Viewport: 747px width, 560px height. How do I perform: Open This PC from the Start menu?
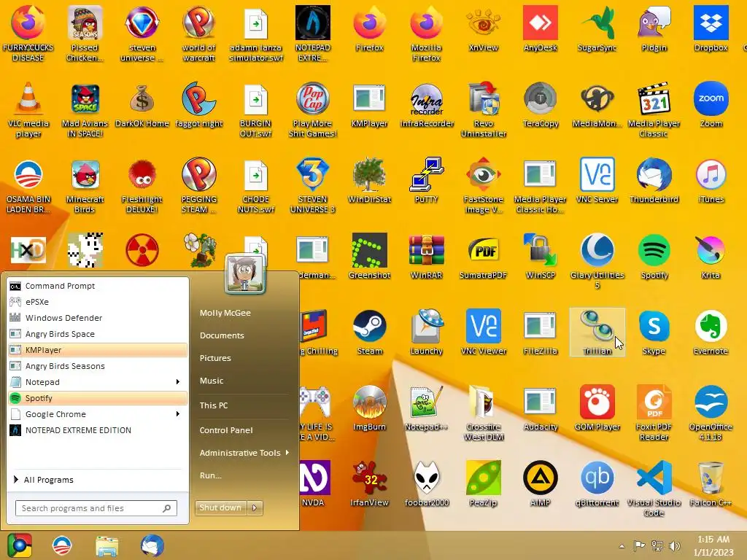214,405
